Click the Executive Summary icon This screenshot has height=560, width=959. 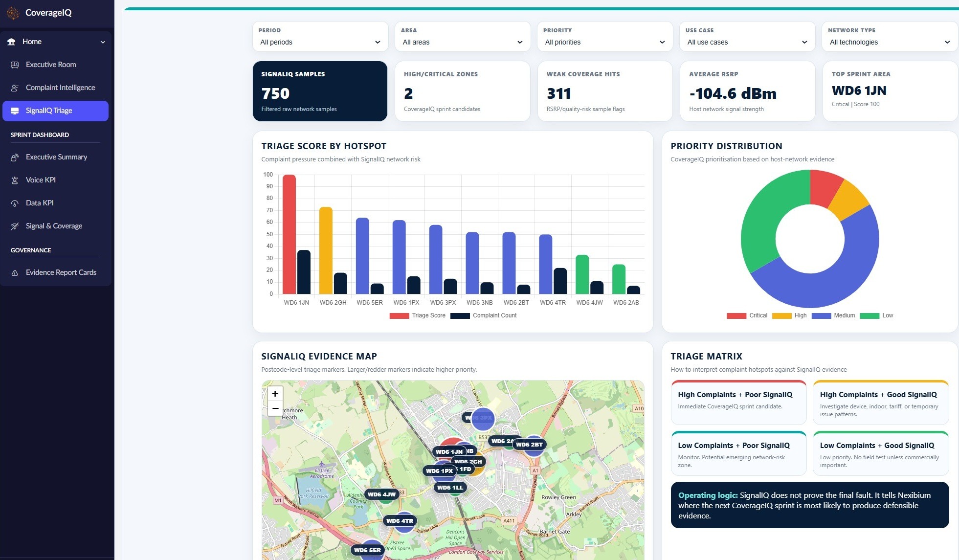point(15,157)
